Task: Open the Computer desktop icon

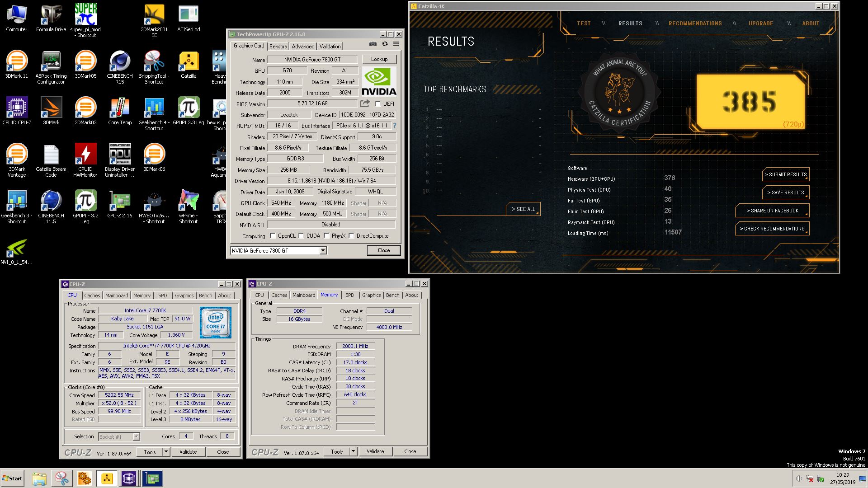Action: click(17, 19)
